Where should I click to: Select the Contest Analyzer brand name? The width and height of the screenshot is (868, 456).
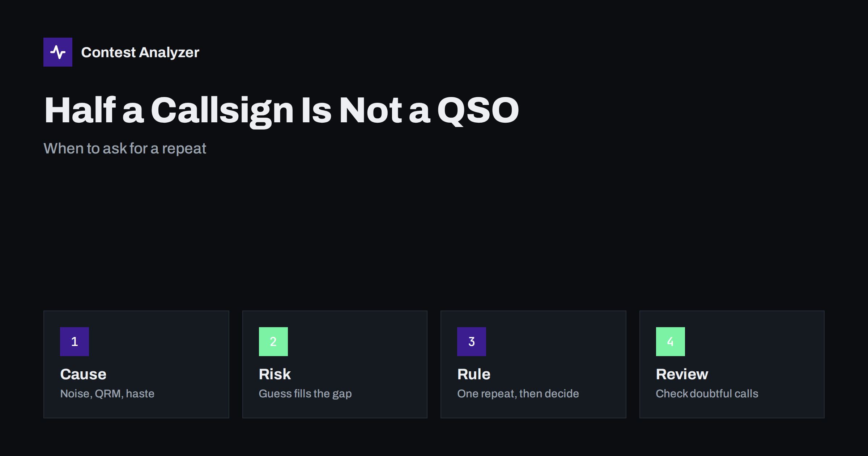[140, 52]
